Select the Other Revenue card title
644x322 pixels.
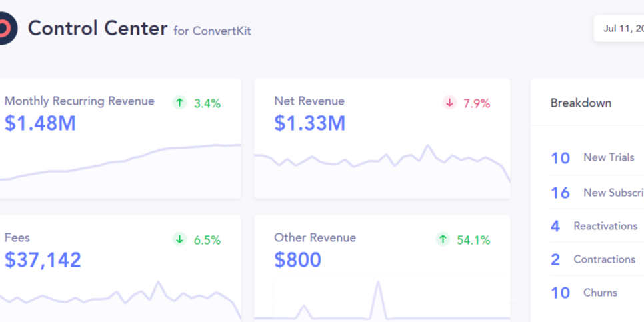[315, 237]
